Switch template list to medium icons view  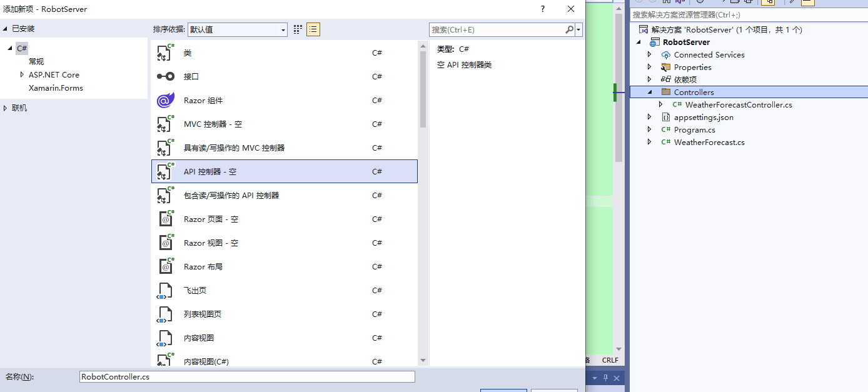pyautogui.click(x=297, y=29)
